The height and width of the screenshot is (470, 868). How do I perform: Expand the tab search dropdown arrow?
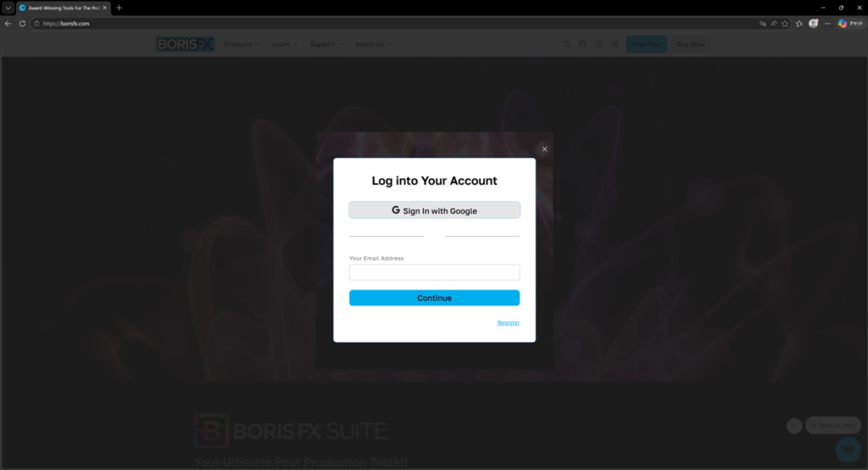(x=8, y=8)
